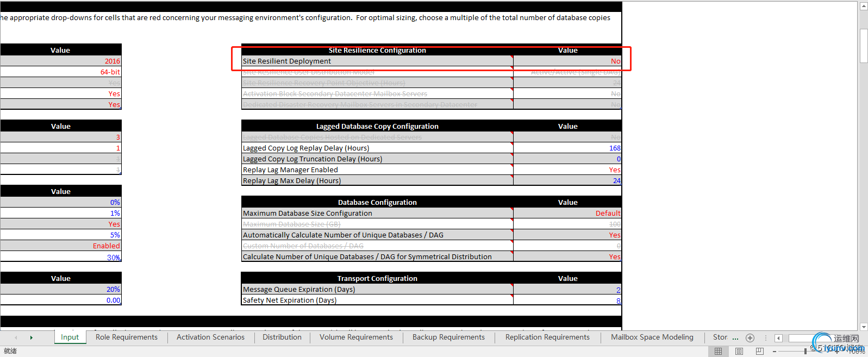Edit Safety Net Expiration days value
The width and height of the screenshot is (868, 357).
point(567,300)
